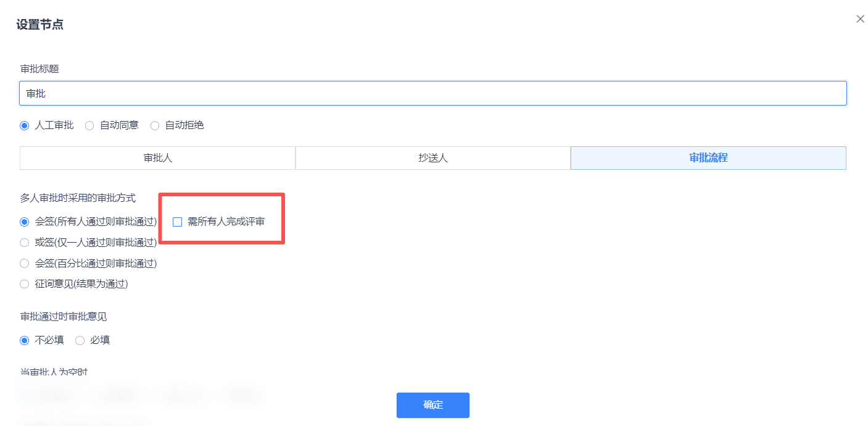
Task: Choose the 自动同意 radio option
Action: [89, 125]
